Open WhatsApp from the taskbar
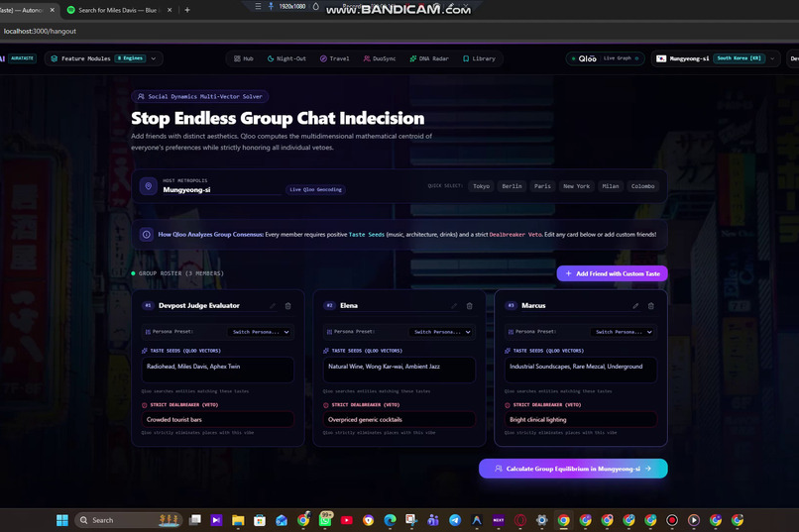 pyautogui.click(x=325, y=520)
